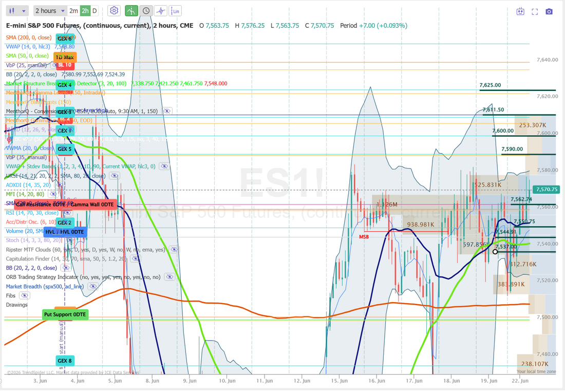Take a chart snapshot with camera icon
This screenshot has height=392, width=565.
pyautogui.click(x=549, y=11)
